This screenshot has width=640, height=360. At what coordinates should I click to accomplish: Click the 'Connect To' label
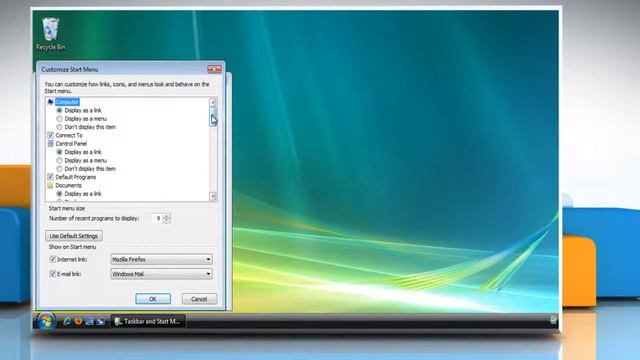(69, 135)
